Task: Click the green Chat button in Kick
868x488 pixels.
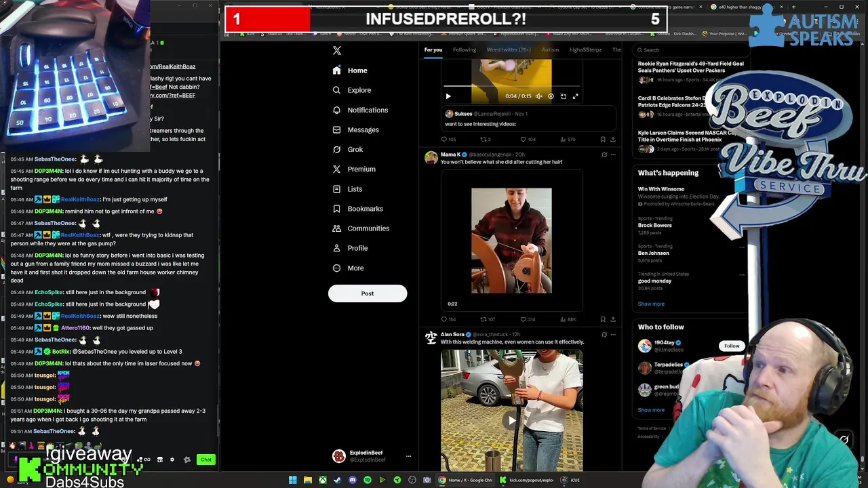Action: point(206,460)
